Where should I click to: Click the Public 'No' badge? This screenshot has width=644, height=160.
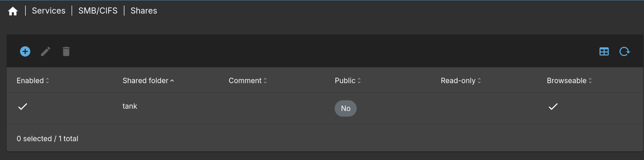345,109
